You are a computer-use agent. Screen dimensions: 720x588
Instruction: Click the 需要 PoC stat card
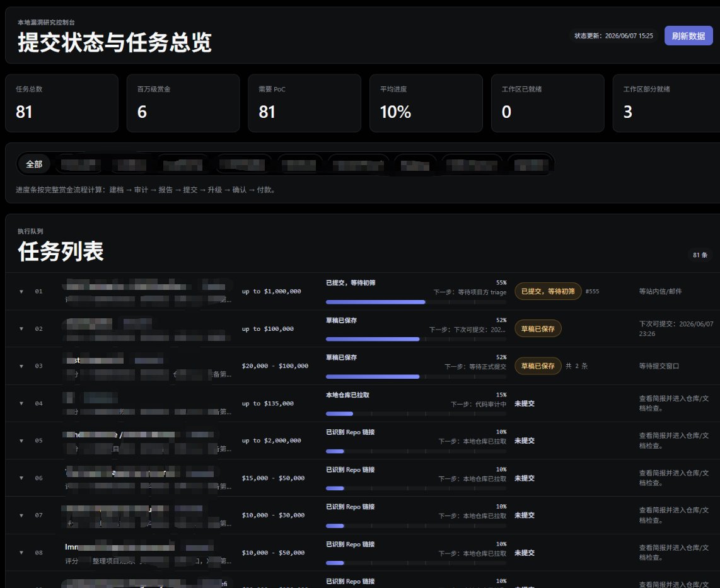point(305,103)
